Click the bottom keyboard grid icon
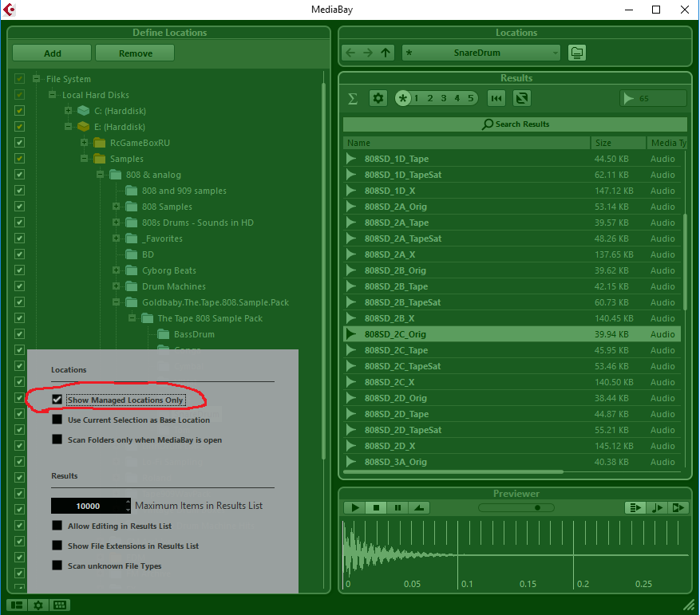 [60, 605]
